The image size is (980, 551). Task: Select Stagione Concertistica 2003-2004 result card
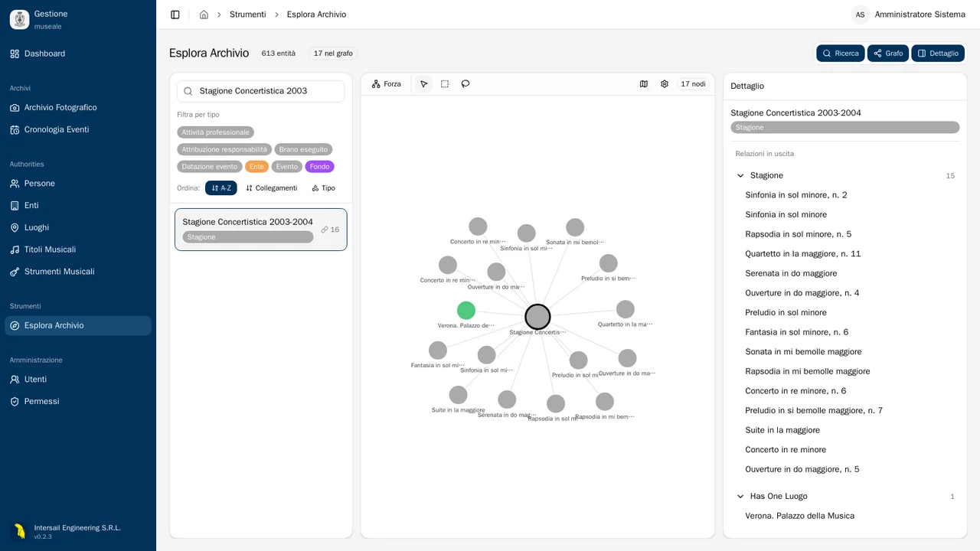tap(261, 230)
